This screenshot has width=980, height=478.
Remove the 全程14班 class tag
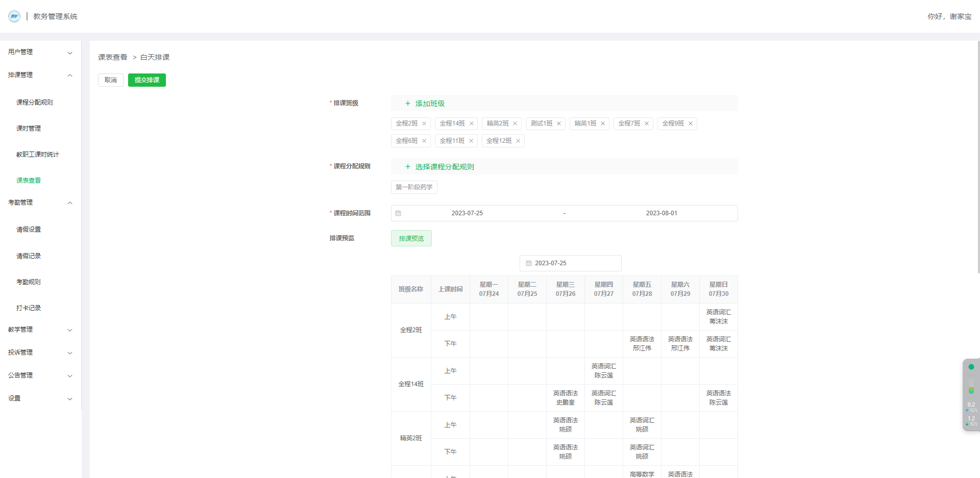tap(472, 123)
